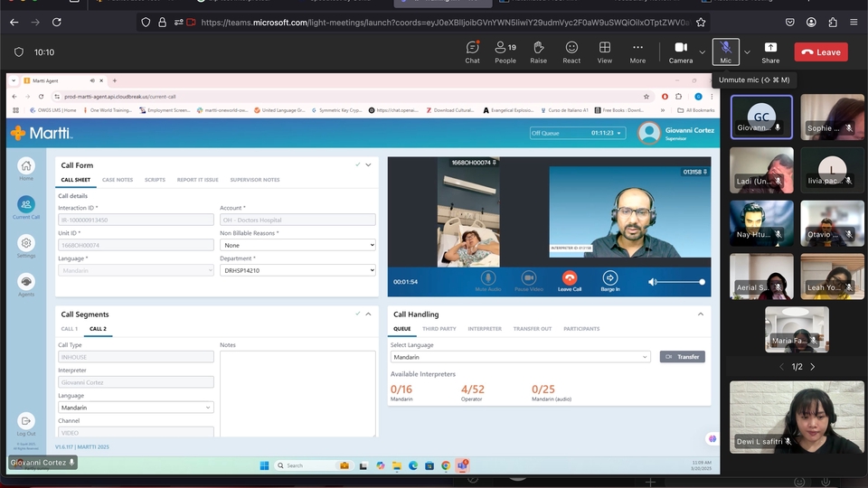Open the People participants list
The height and width of the screenshot is (488, 868).
click(x=505, y=52)
